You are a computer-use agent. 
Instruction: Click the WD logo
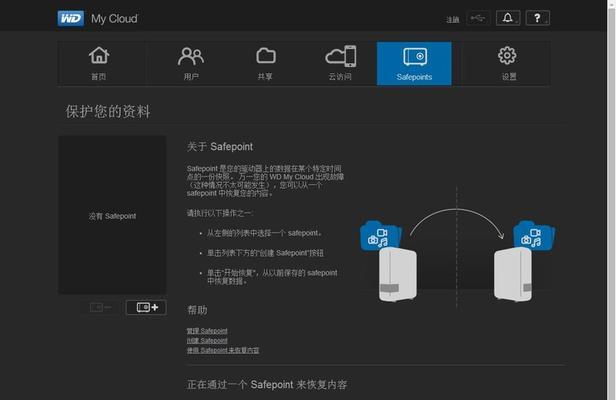70,18
